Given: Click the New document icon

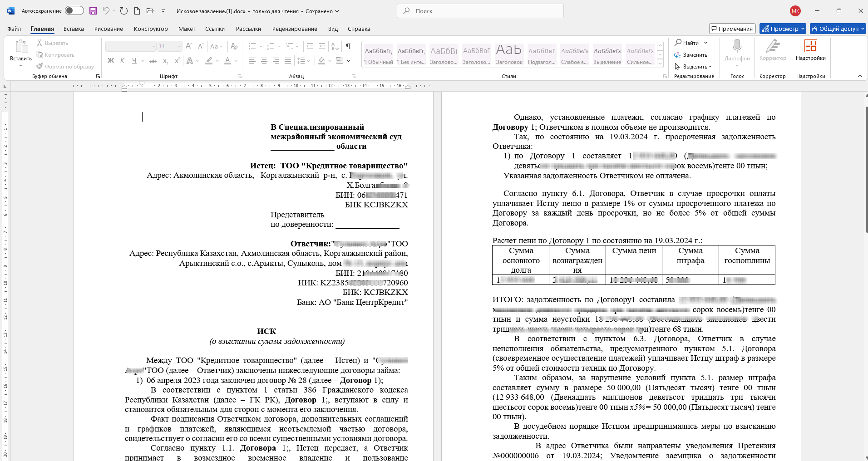Looking at the screenshot, I should click(x=137, y=11).
